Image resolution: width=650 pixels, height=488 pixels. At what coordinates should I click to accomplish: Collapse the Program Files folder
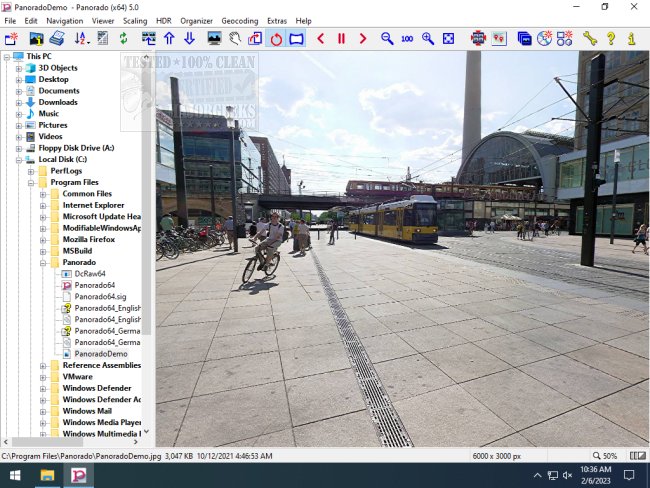[30, 182]
